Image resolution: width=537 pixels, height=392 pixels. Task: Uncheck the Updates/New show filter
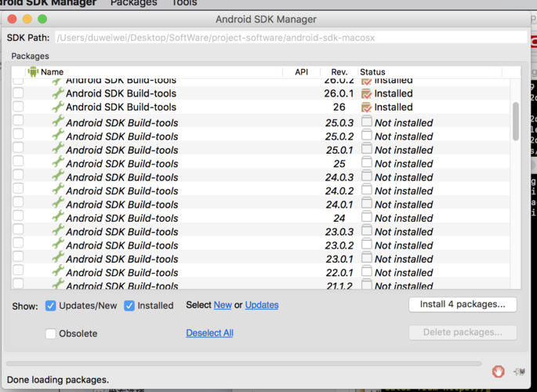pos(51,306)
